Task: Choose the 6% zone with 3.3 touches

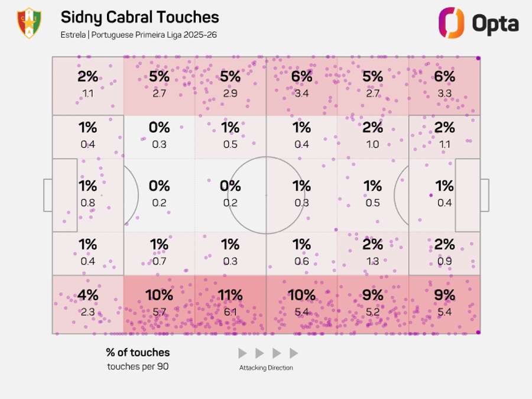Action: click(x=444, y=85)
